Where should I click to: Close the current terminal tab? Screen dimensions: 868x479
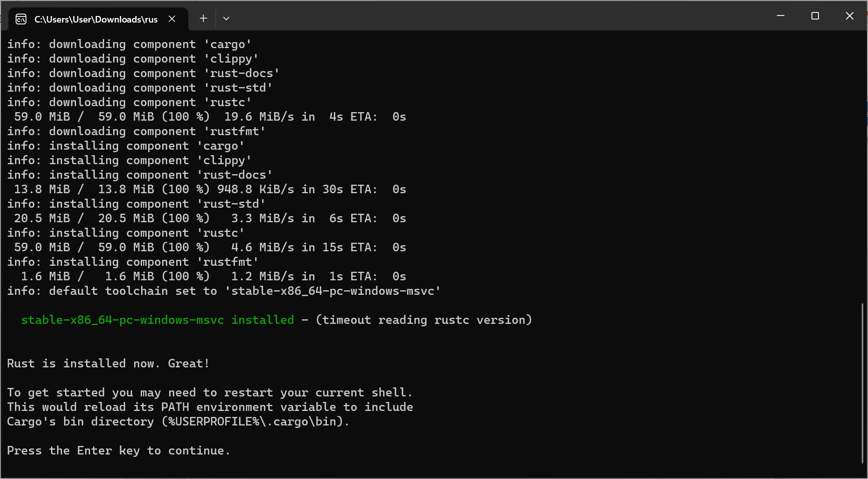(x=172, y=19)
